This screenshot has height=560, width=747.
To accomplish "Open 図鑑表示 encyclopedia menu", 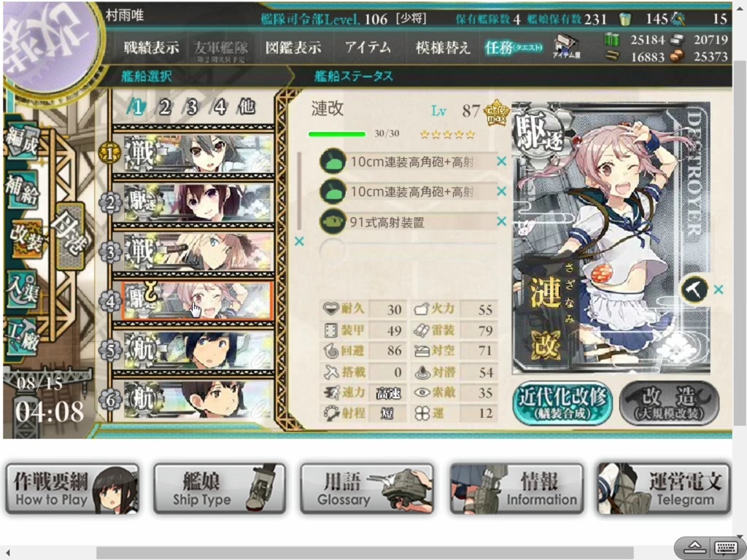I will pyautogui.click(x=293, y=47).
